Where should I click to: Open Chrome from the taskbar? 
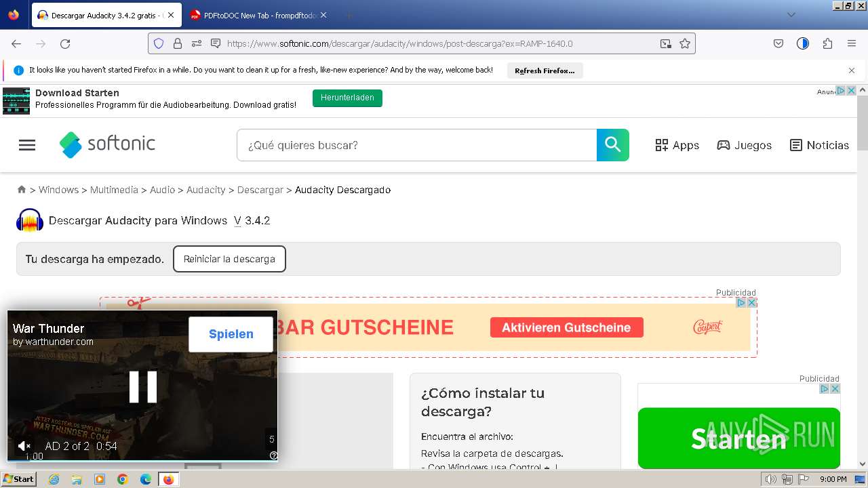(x=123, y=479)
